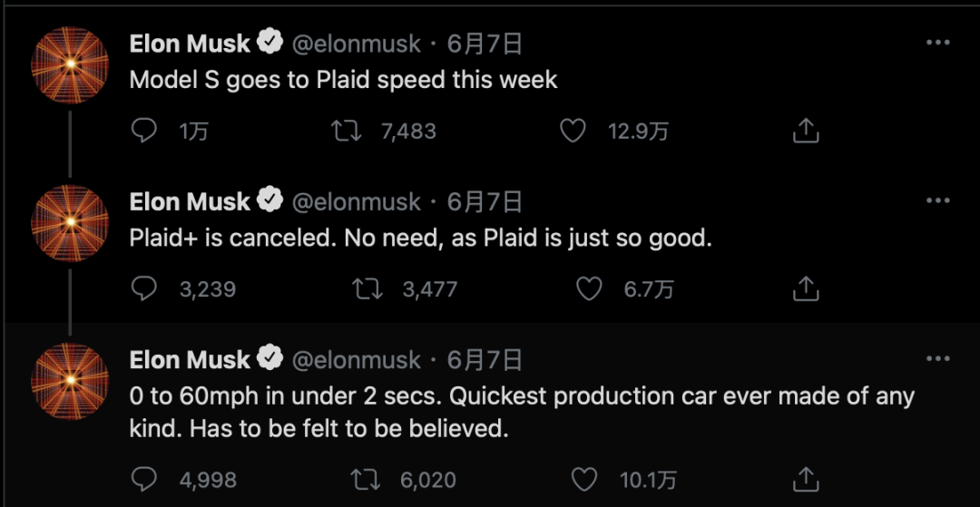
Task: Open Elon Musk profile from first tweet name
Action: (x=190, y=44)
